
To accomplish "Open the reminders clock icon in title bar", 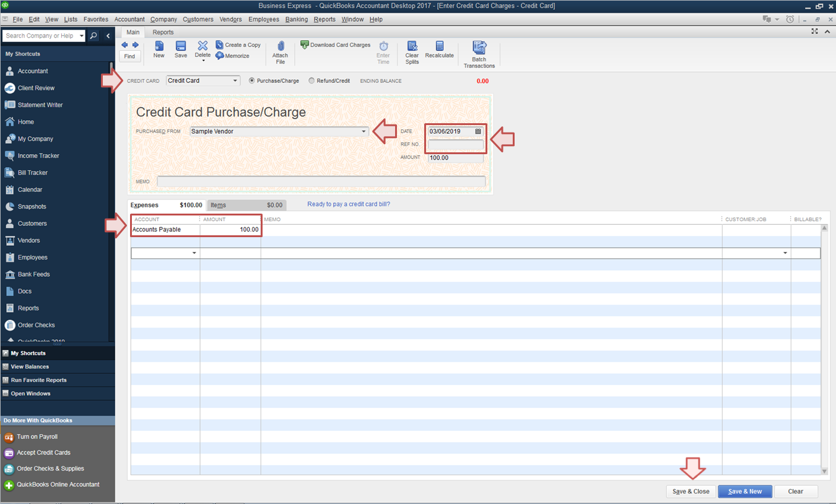I will coord(790,19).
